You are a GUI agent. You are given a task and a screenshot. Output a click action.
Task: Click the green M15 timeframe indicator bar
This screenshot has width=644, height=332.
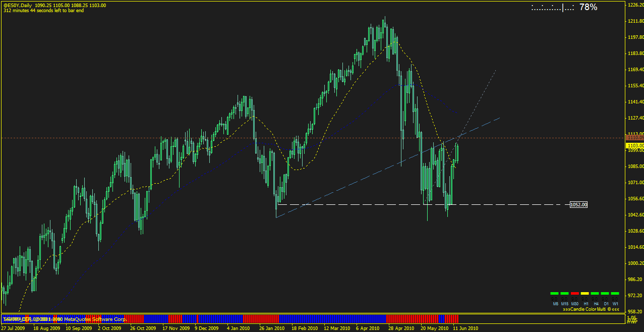click(x=565, y=293)
